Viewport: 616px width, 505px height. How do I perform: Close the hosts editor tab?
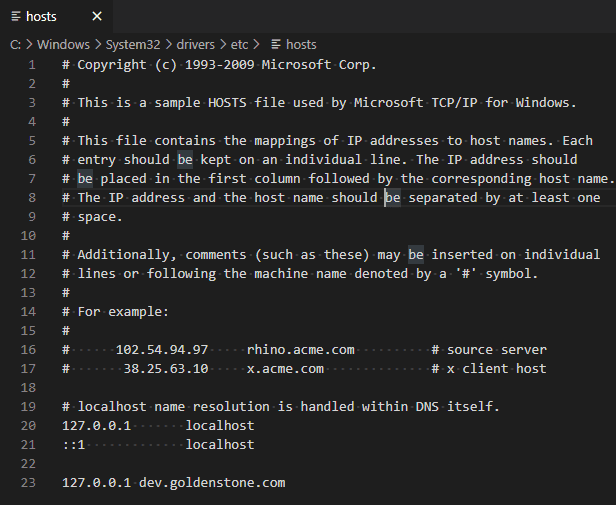pyautogui.click(x=96, y=17)
